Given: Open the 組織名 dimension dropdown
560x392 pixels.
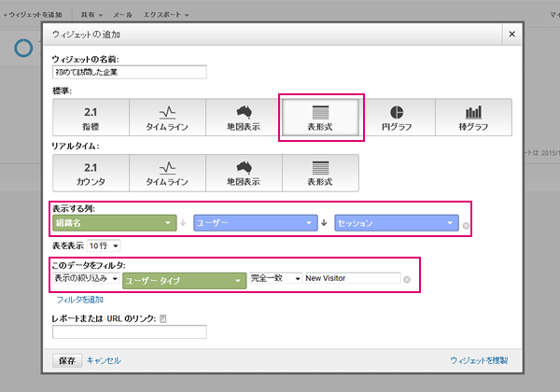Looking at the screenshot, I should [x=115, y=224].
